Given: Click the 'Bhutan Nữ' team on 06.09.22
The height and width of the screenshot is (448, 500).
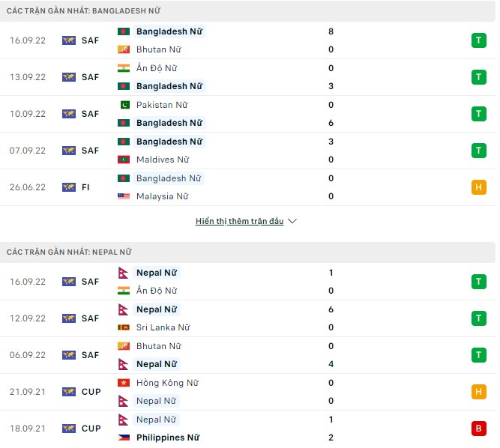Looking at the screenshot, I should 158,346.
